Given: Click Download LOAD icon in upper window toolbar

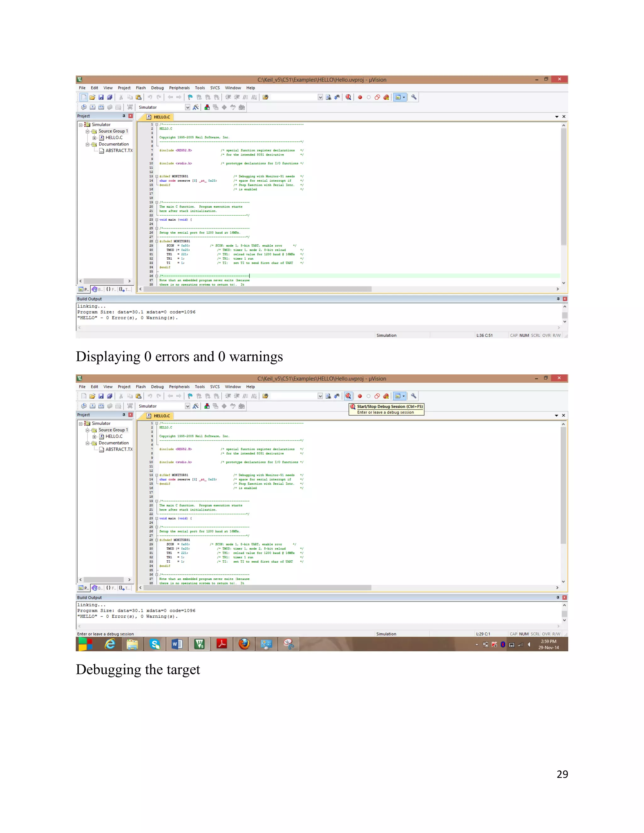Looking at the screenshot, I should point(130,108).
